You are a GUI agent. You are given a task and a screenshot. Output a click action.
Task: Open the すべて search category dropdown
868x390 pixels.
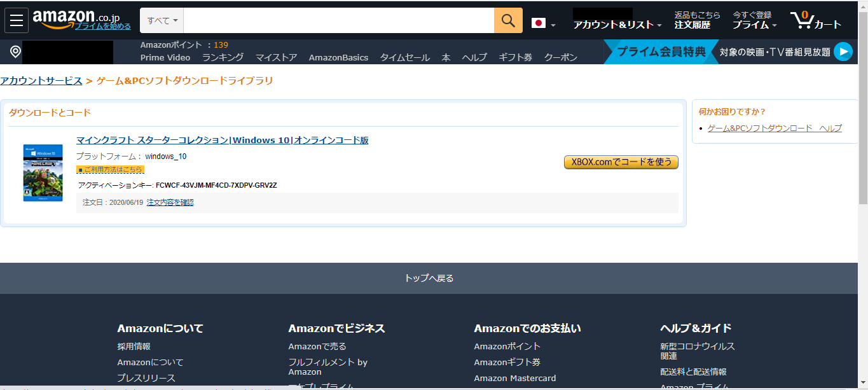(x=162, y=20)
